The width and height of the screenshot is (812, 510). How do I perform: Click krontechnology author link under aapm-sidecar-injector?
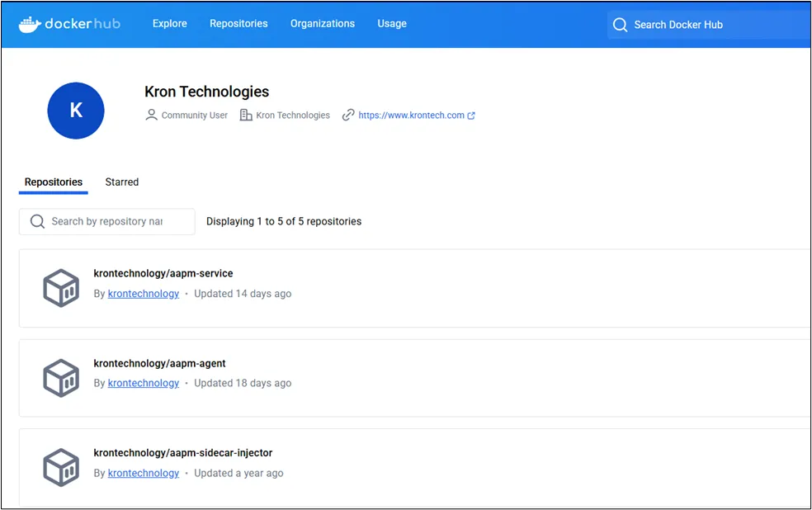click(144, 473)
